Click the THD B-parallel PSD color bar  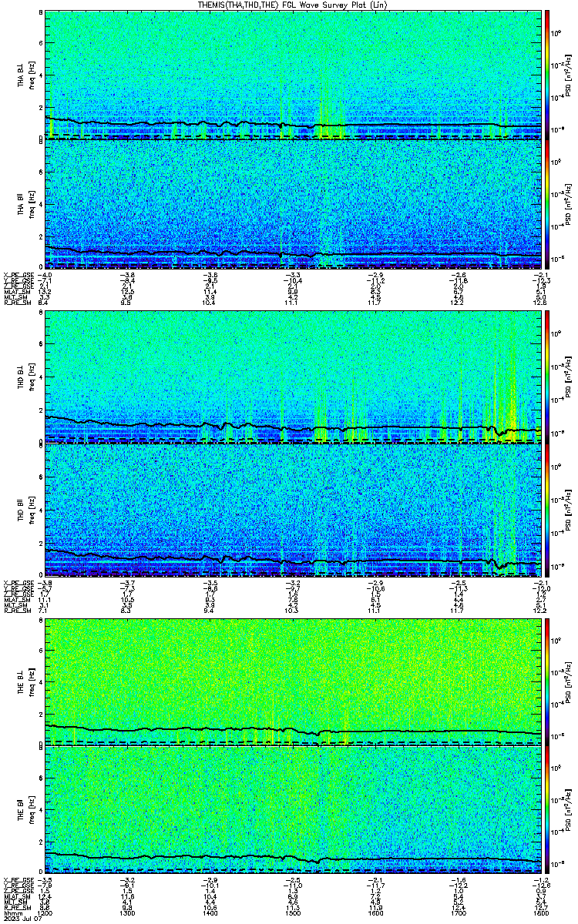click(x=547, y=509)
